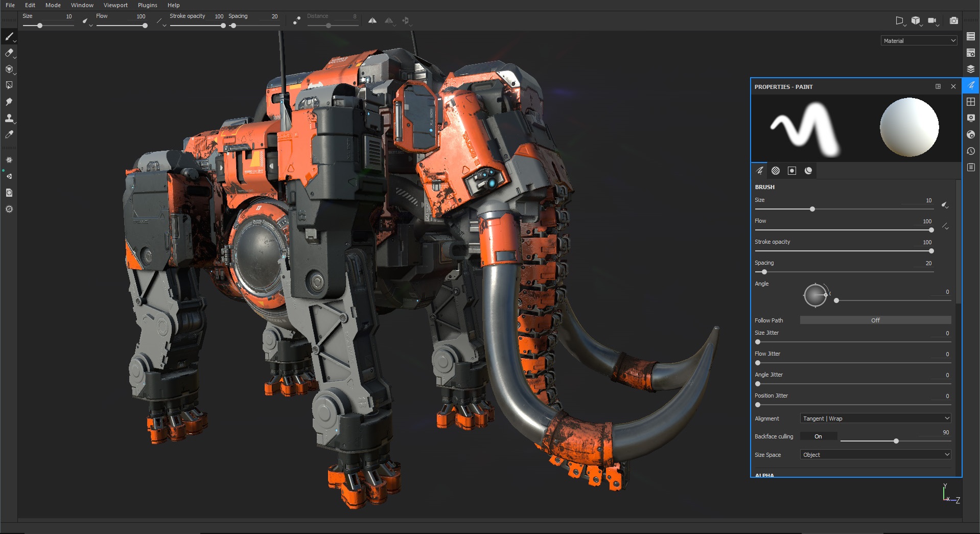Viewport: 980px width, 534px height.
Task: Adjust the Spacing slider in Brush panel
Action: coord(844,272)
